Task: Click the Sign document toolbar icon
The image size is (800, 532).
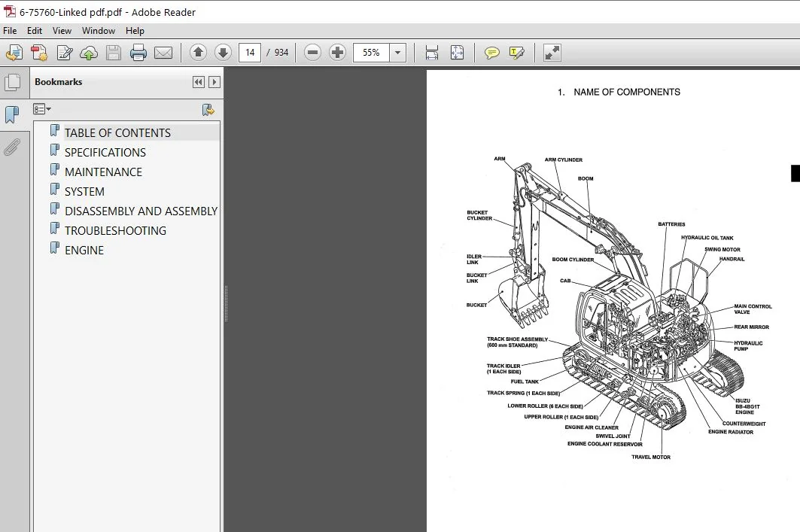Action: 64,53
